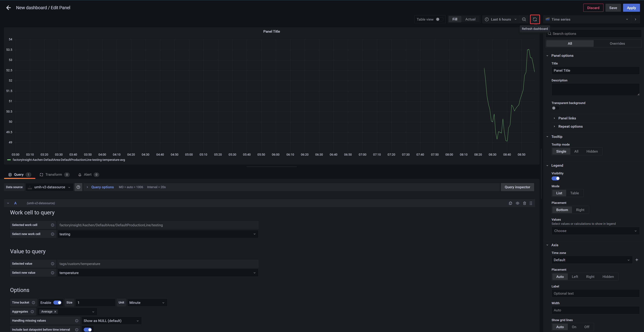Toggle Legend Visibility switch
Image resolution: width=644 pixels, height=332 pixels.
click(555, 179)
